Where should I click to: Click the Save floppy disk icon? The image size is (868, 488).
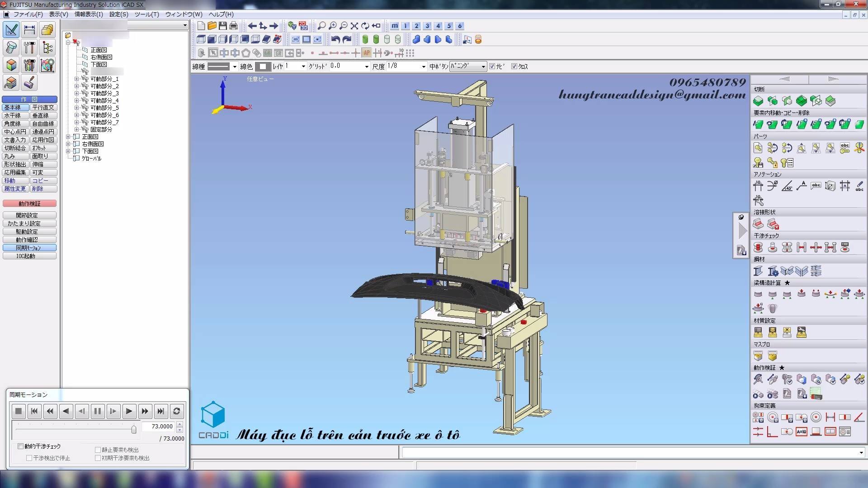coord(222,26)
